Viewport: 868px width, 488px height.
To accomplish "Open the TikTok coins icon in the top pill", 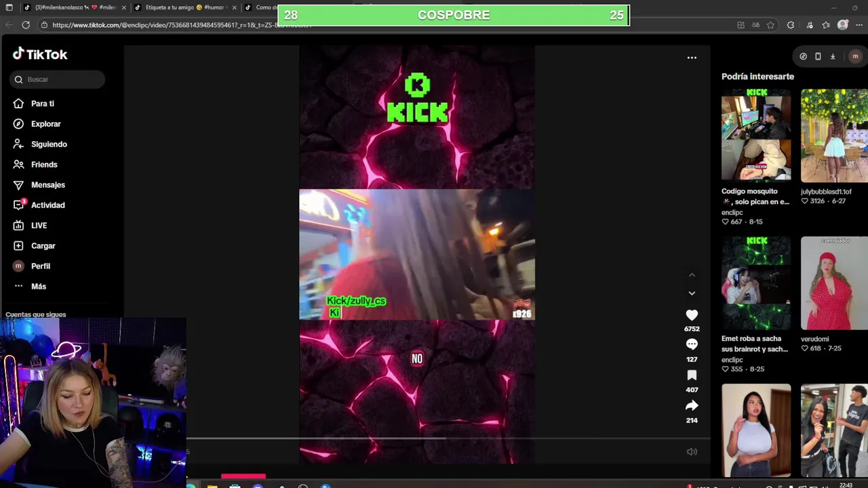I will [x=803, y=57].
